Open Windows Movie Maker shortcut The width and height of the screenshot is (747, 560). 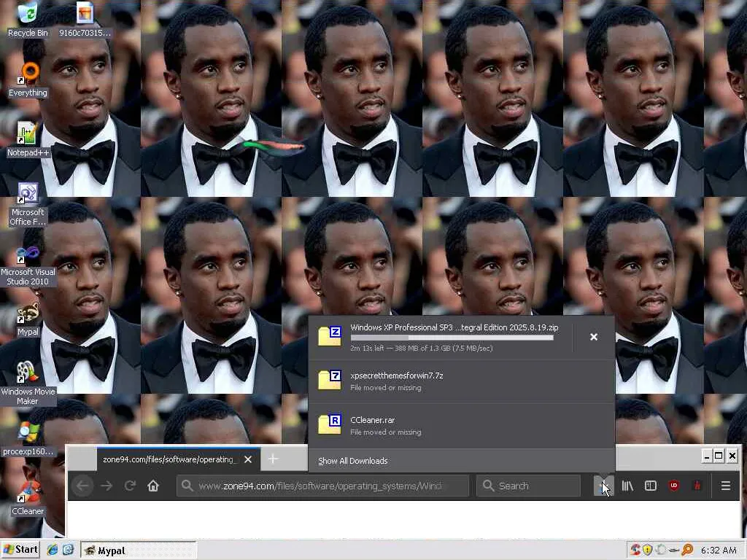28,384
